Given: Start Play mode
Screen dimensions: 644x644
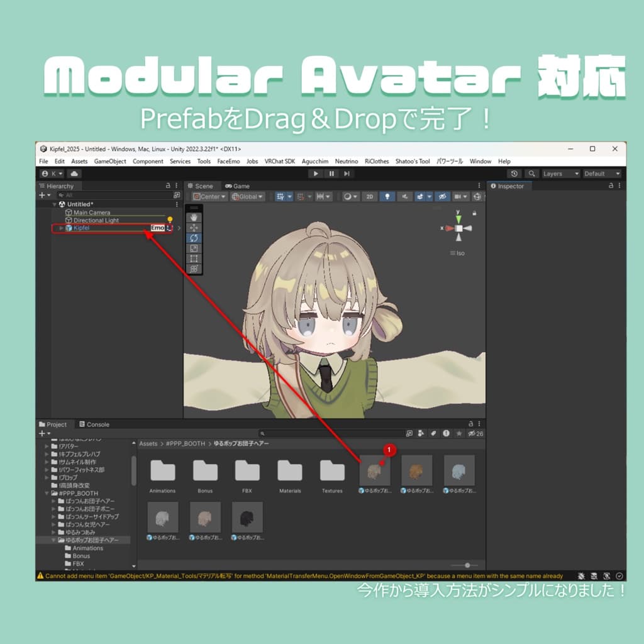Looking at the screenshot, I should (316, 174).
